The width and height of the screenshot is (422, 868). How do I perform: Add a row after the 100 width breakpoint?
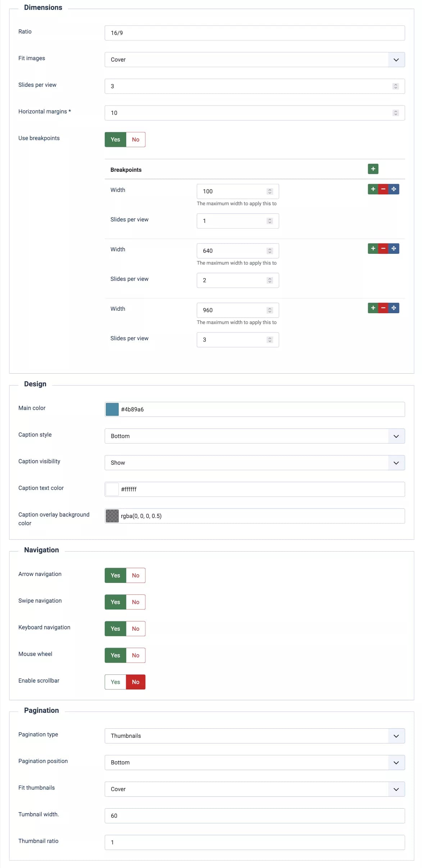(373, 189)
